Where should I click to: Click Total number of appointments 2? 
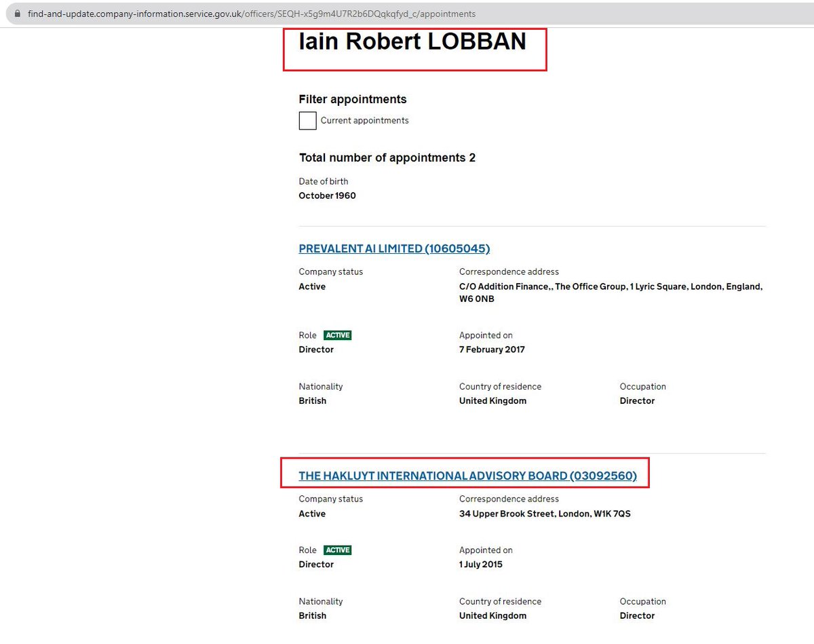tap(387, 157)
